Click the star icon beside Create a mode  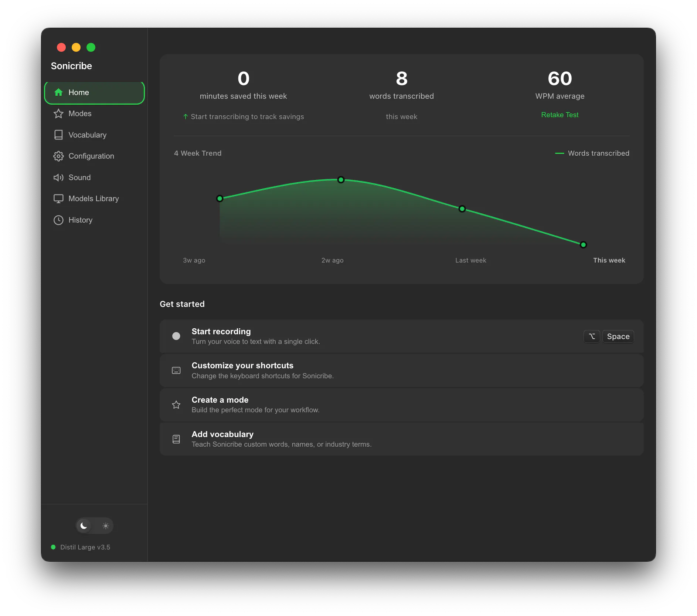point(176,405)
